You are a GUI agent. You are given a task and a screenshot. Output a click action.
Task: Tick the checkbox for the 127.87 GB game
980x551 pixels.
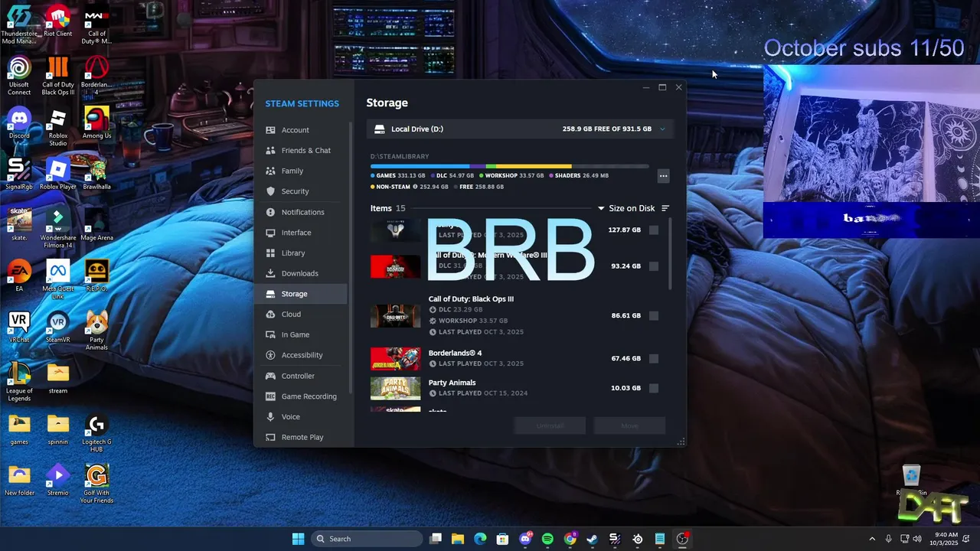pyautogui.click(x=654, y=230)
